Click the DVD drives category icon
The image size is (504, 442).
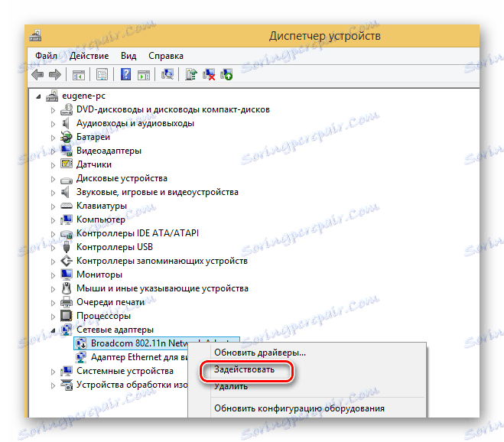[67, 109]
